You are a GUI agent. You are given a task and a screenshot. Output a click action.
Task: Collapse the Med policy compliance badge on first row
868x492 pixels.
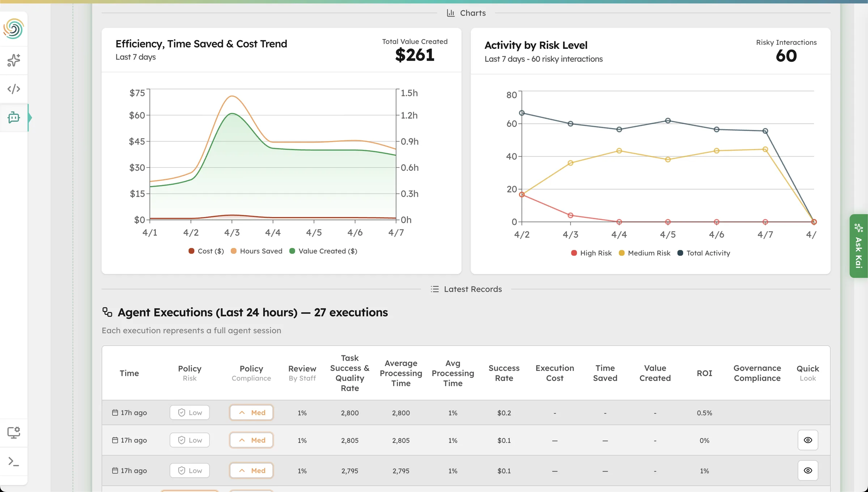[251, 412]
